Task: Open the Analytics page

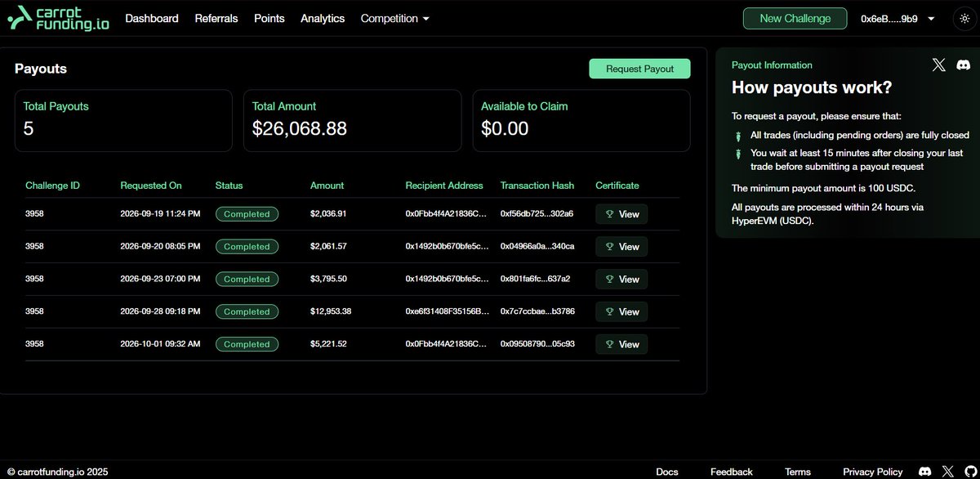Action: pos(323,18)
